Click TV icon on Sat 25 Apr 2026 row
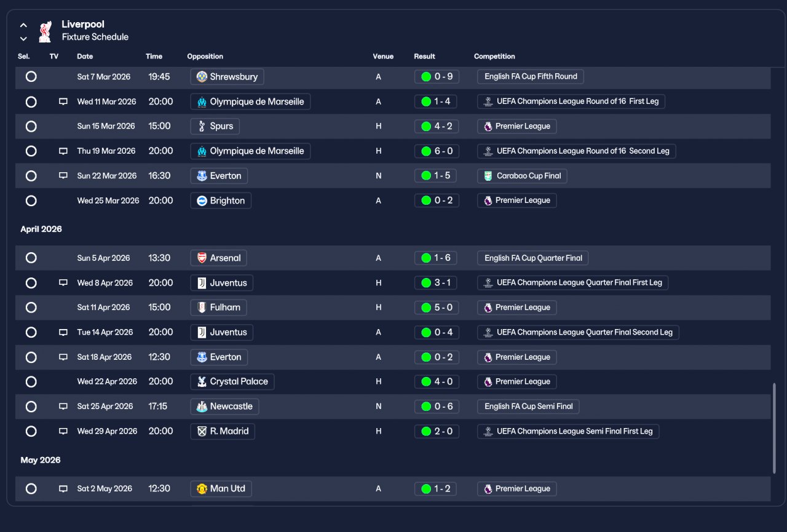787x532 pixels. [x=63, y=407]
